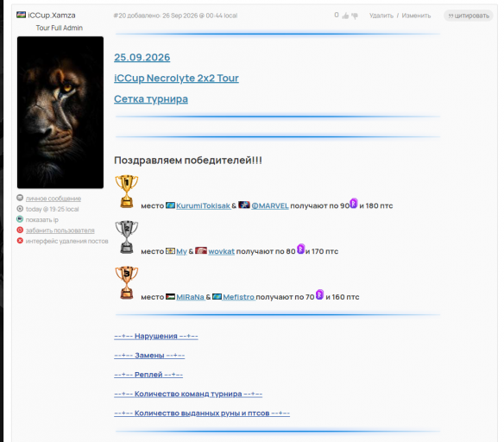Open the 25.09.2026 date link

click(142, 57)
